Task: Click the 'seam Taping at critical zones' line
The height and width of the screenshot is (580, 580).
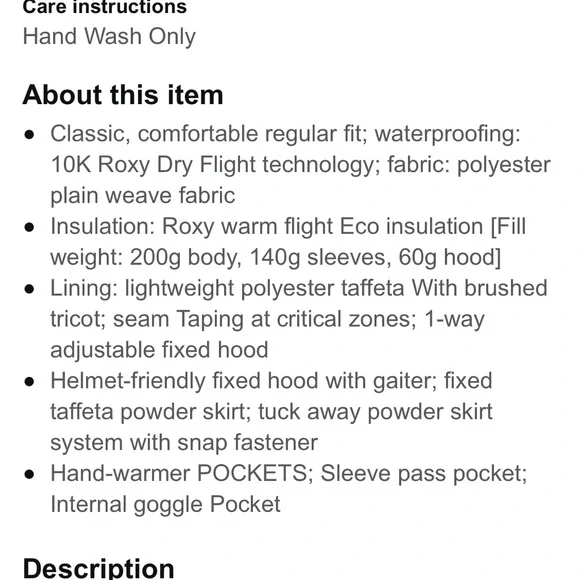Action: [x=267, y=319]
